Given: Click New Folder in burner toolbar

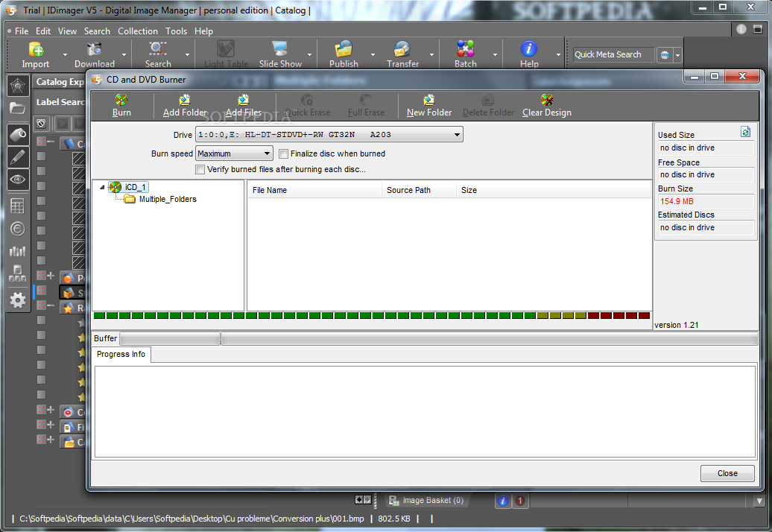Looking at the screenshot, I should click(x=428, y=106).
